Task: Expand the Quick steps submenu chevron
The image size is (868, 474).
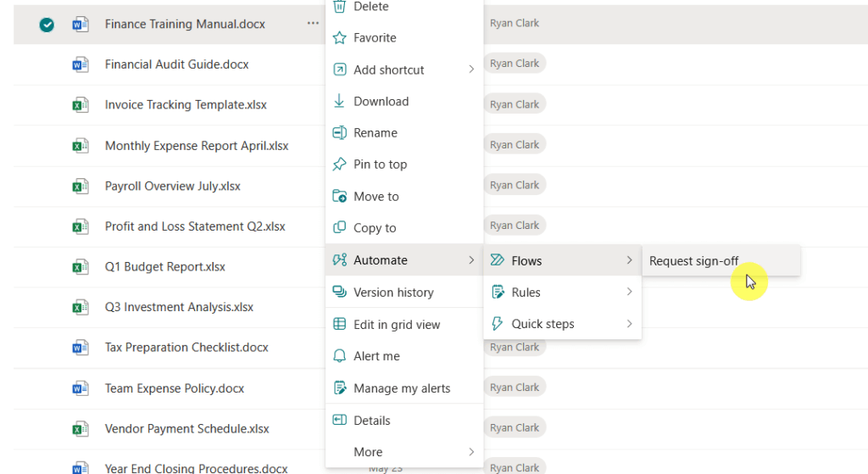Action: pos(629,323)
